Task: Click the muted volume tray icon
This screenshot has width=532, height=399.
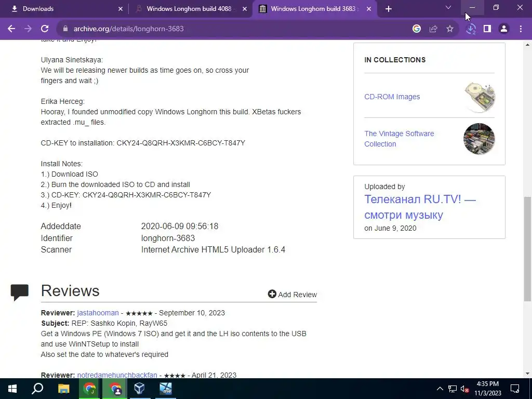Action: coord(464,389)
